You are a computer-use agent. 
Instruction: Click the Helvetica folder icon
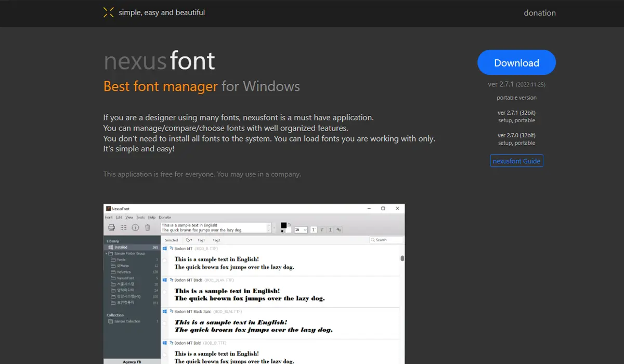[113, 272]
